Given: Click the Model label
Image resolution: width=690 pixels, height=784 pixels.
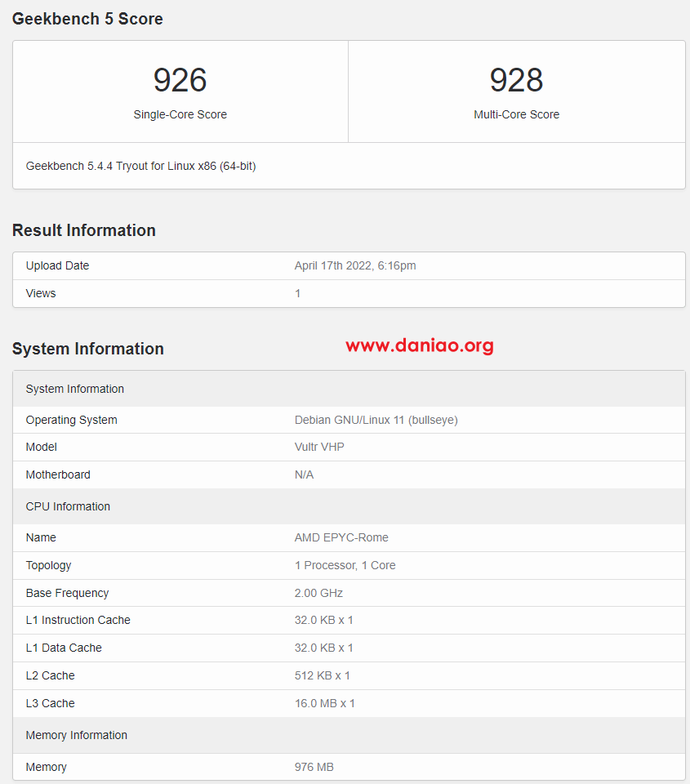Looking at the screenshot, I should pos(42,447).
